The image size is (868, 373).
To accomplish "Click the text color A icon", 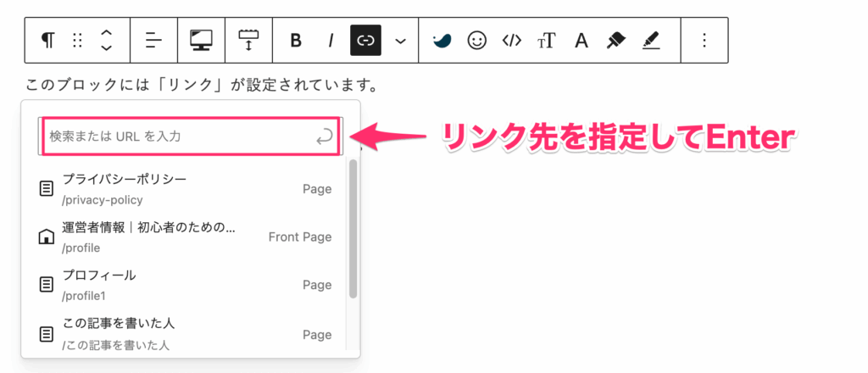I will click(581, 41).
